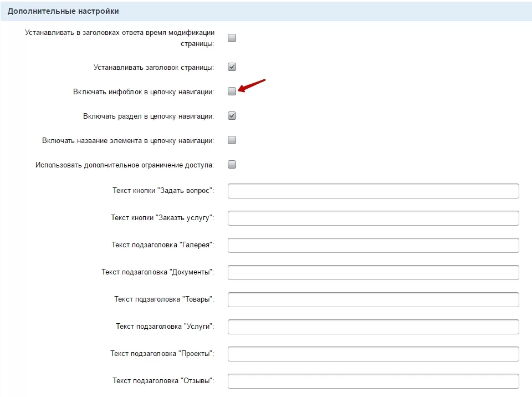Focus the "Услуги" subheading text field
Screen dimensions: 532x397
coord(373,327)
